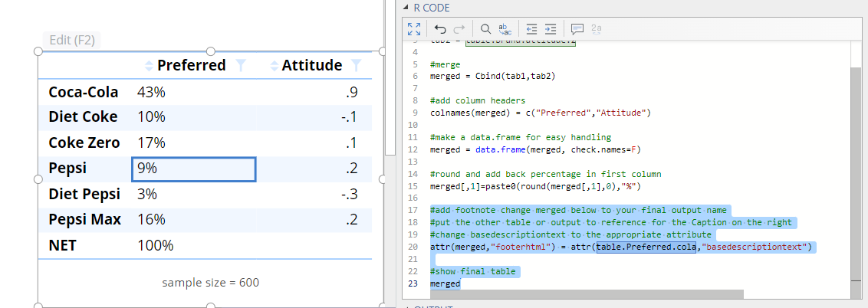Open filter for Attitude column
This screenshot has width=868, height=308.
pos(356,66)
